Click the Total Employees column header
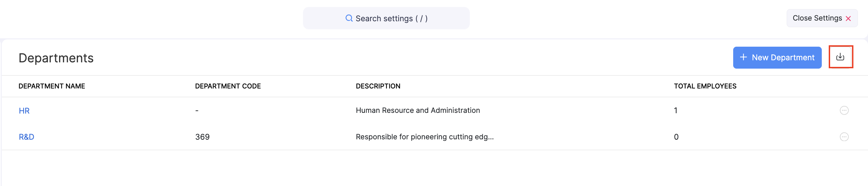868x186 pixels. point(705,86)
